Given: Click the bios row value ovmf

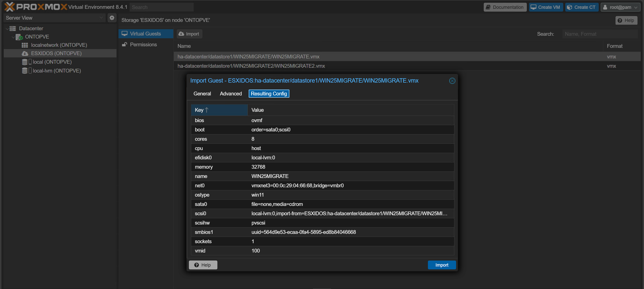Looking at the screenshot, I should (x=257, y=120).
